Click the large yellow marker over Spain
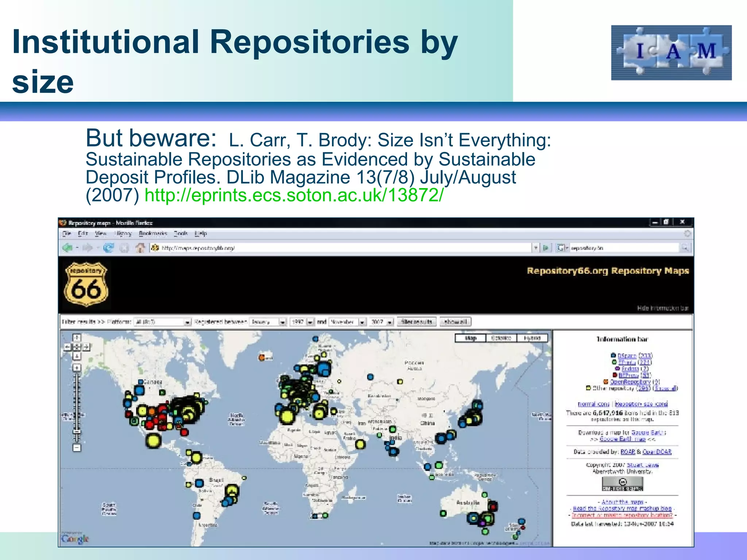 pyautogui.click(x=287, y=416)
